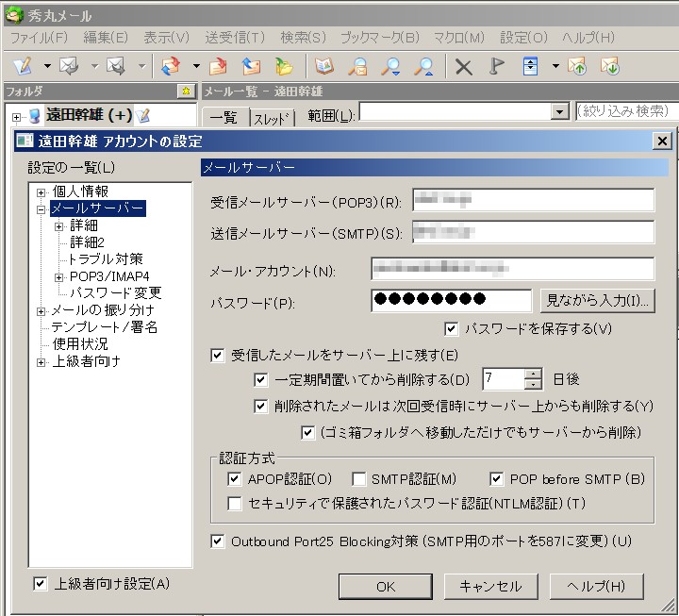Viewport: 679px width, 616px height.
Task: Switch to the スレッド tab
Action: 272,118
